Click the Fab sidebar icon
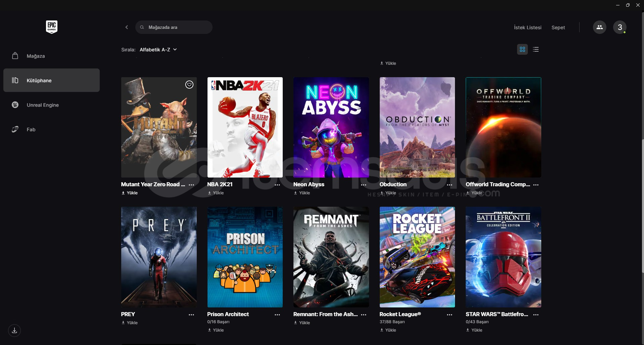The width and height of the screenshot is (644, 345). 15,129
